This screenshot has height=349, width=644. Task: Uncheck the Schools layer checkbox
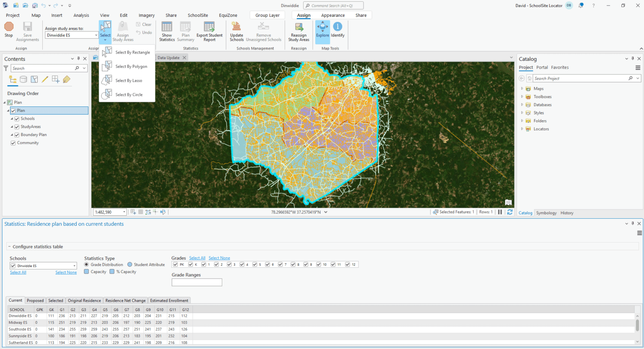coord(17,119)
